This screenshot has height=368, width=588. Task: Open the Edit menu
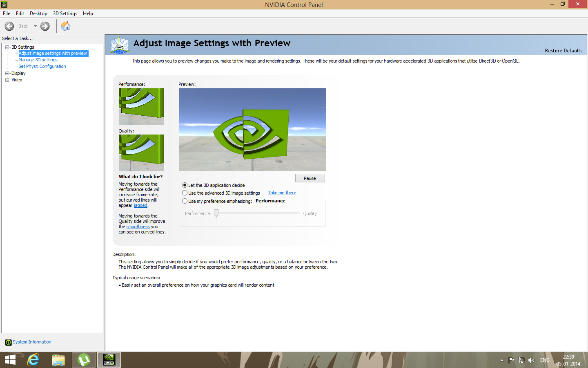coord(20,13)
